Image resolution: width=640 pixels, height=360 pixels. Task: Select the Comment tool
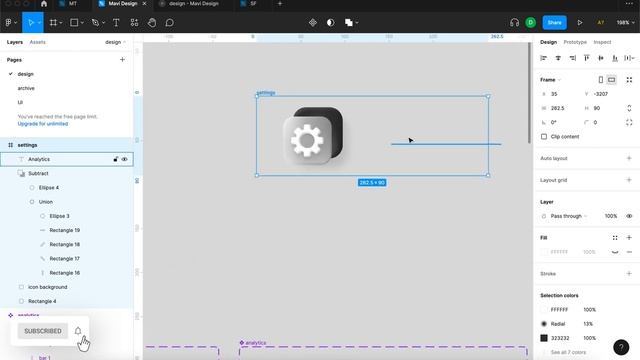tap(169, 22)
